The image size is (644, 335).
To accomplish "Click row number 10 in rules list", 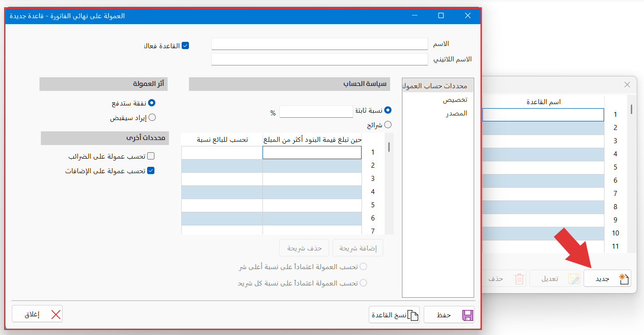I will click(615, 233).
